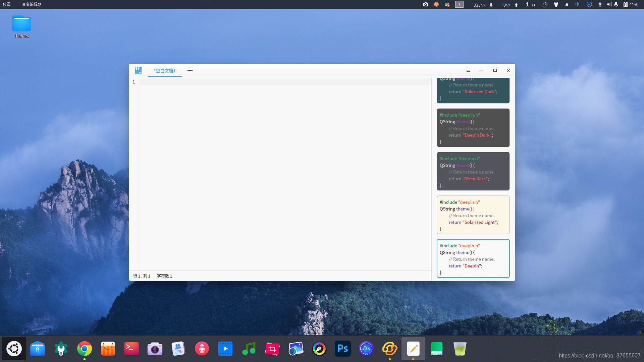Select the Deepin light theme preview
Image resolution: width=644 pixels, height=362 pixels.
(473, 258)
